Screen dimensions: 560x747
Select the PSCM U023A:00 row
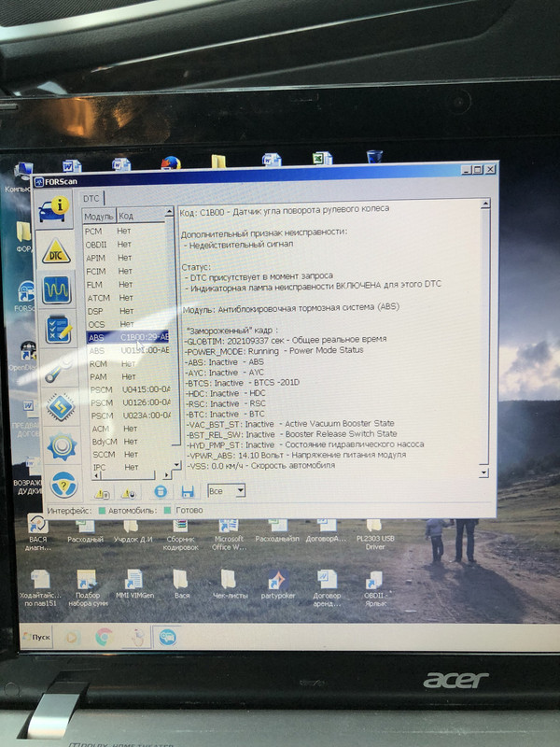pos(131,416)
